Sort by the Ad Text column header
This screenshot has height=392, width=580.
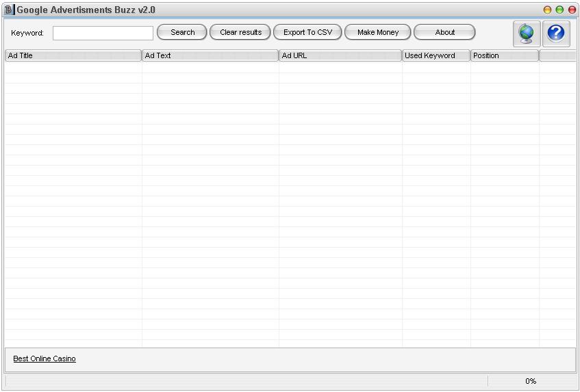click(210, 55)
